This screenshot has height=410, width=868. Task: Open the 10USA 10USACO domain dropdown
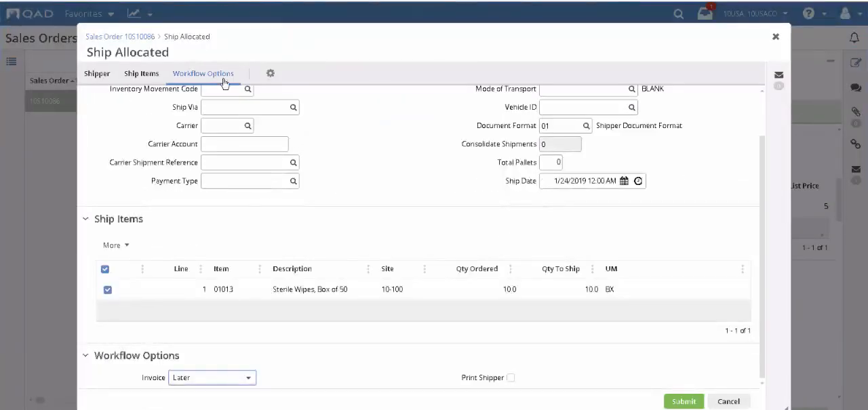coord(755,14)
